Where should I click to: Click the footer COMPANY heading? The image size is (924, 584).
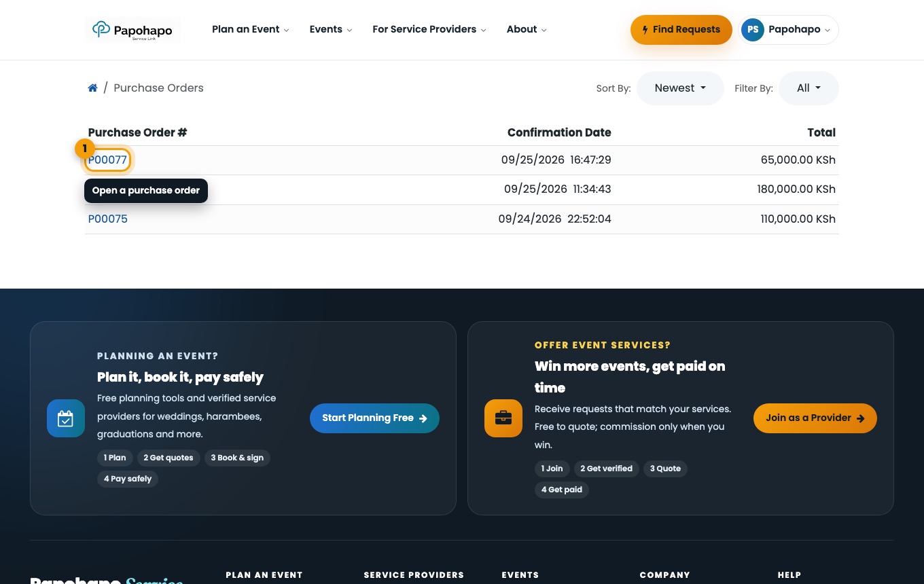pos(664,575)
